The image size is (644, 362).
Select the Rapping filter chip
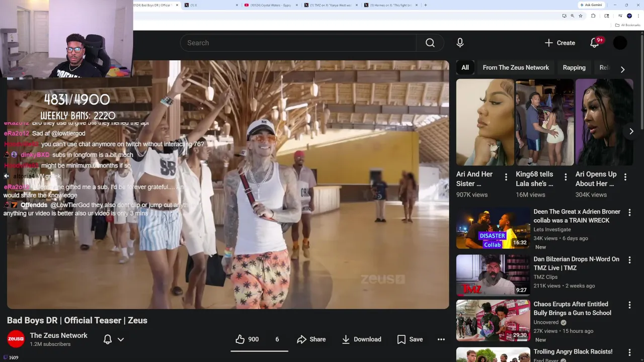tap(574, 67)
